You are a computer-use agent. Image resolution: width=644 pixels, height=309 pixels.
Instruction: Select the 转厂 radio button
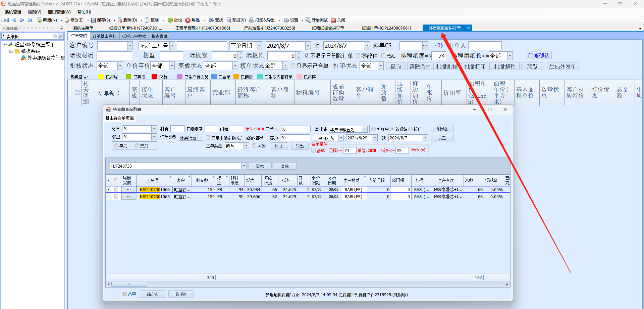pyautogui.click(x=410, y=129)
